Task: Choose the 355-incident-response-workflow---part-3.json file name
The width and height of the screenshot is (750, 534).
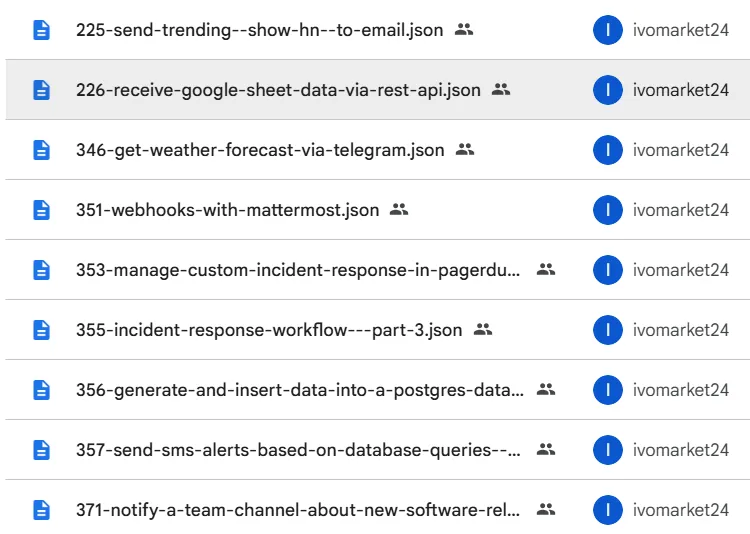Action: point(269,330)
